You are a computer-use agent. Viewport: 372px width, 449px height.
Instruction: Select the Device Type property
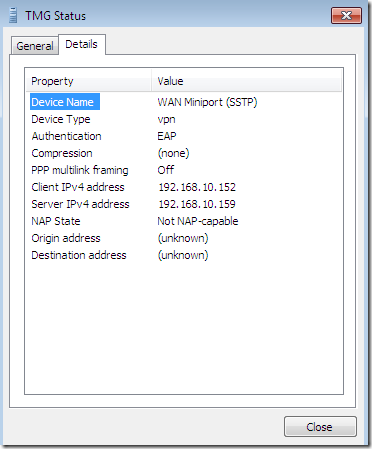(x=61, y=119)
